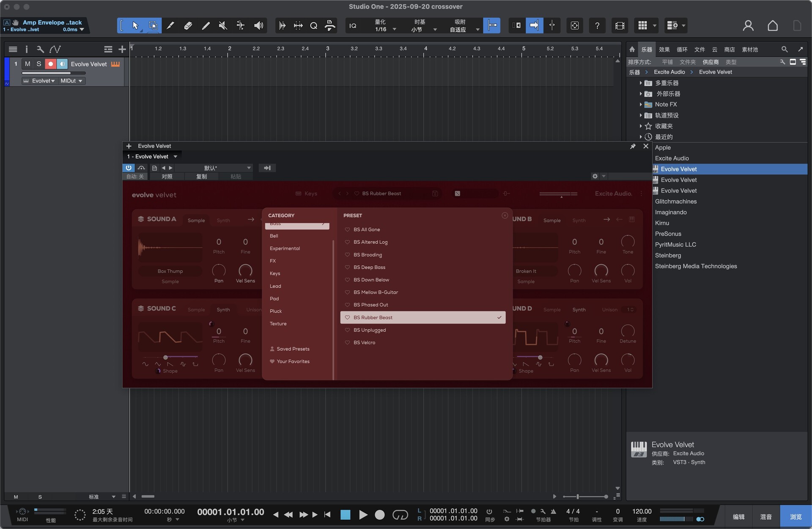Go to the Start page home icon
This screenshot has height=529, width=812.
773,26
